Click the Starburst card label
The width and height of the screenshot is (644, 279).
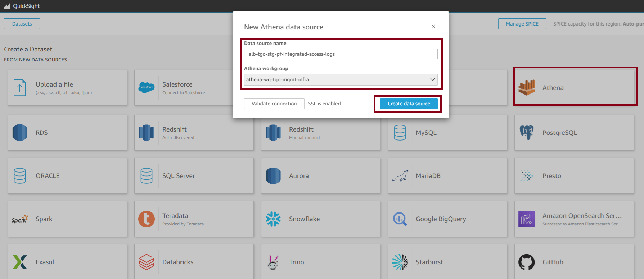pos(429,262)
